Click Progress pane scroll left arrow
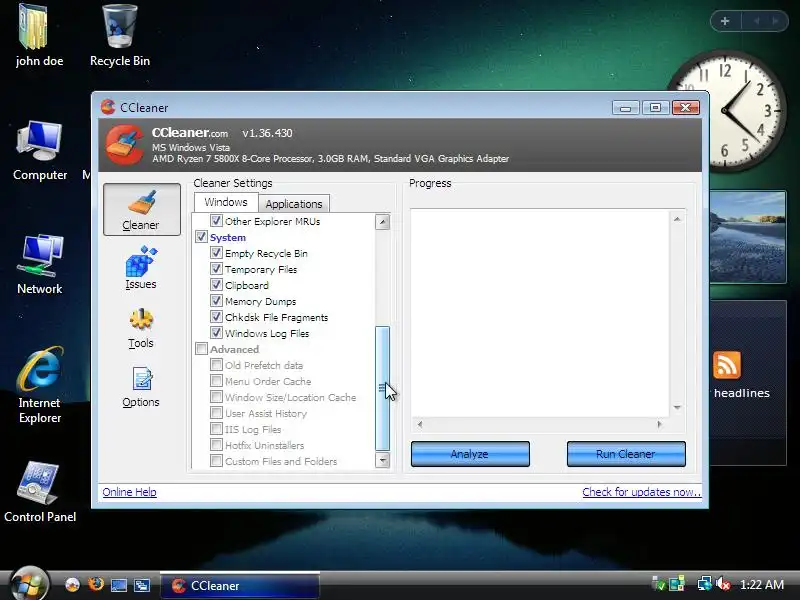 420,424
